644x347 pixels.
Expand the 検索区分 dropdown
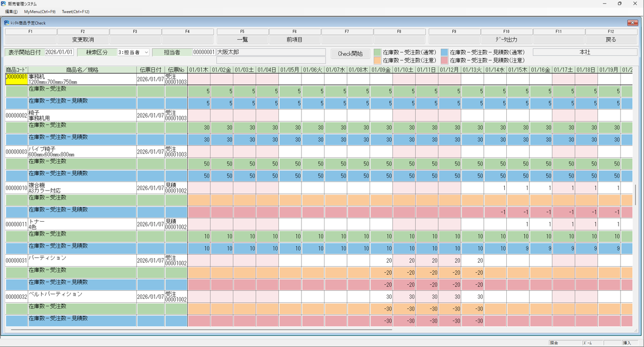click(146, 52)
